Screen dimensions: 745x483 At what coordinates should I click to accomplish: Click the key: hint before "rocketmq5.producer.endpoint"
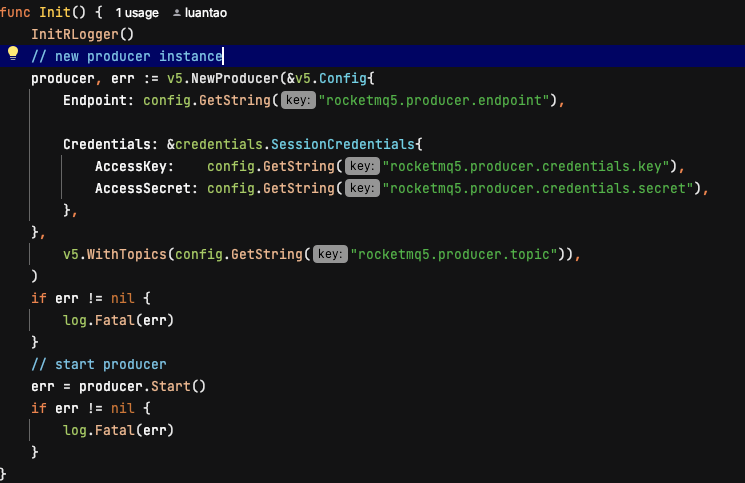298,100
